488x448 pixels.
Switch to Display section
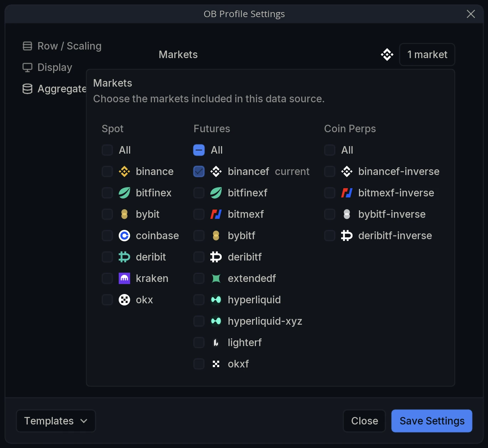point(47,67)
